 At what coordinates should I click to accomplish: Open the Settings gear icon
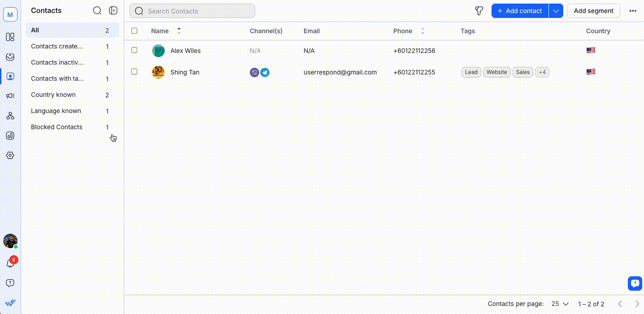coord(10,155)
